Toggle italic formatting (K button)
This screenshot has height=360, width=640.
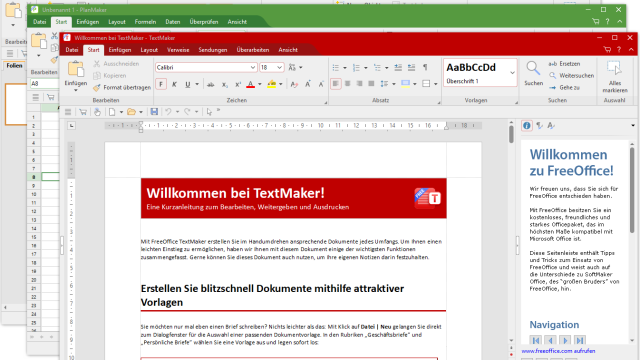[x=174, y=84]
